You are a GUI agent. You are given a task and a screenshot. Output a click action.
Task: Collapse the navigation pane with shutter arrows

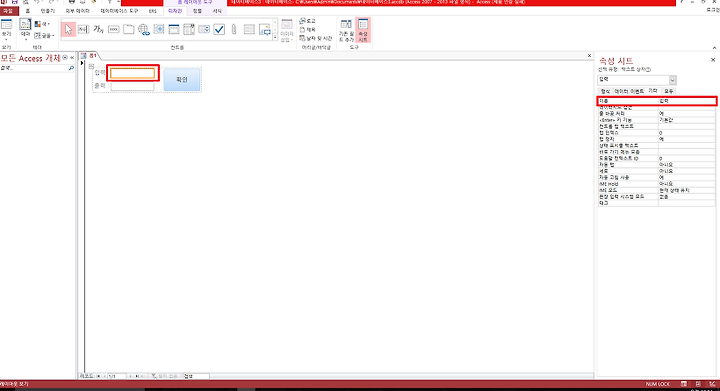(x=72, y=58)
